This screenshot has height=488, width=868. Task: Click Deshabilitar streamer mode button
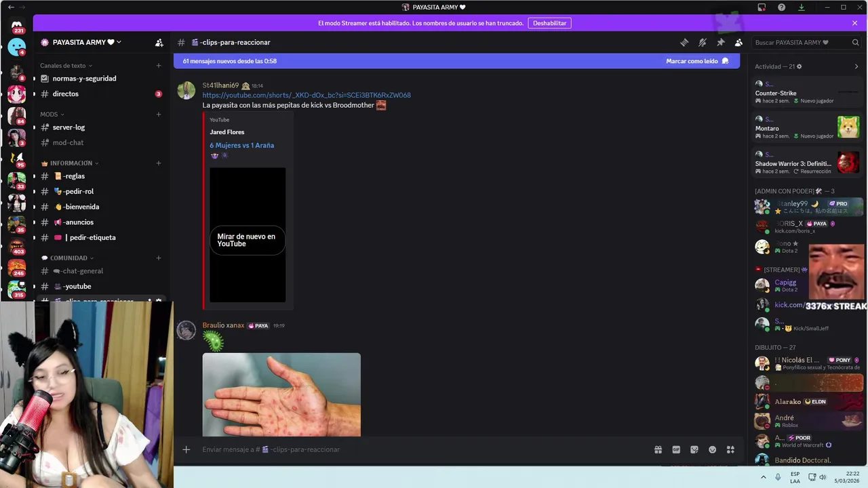tap(549, 23)
